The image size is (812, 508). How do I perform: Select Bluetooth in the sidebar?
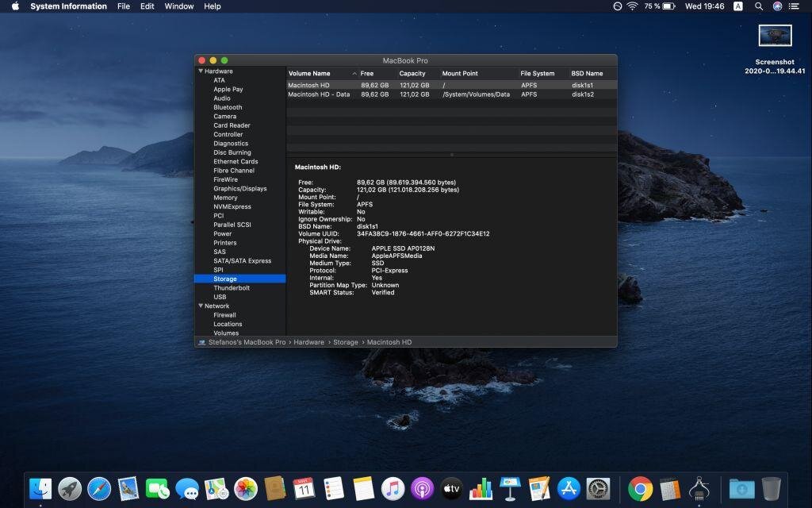pos(228,107)
